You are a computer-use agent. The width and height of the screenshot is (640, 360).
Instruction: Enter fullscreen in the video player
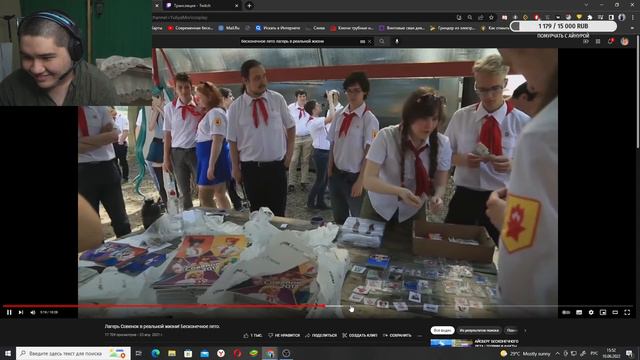pos(627,312)
